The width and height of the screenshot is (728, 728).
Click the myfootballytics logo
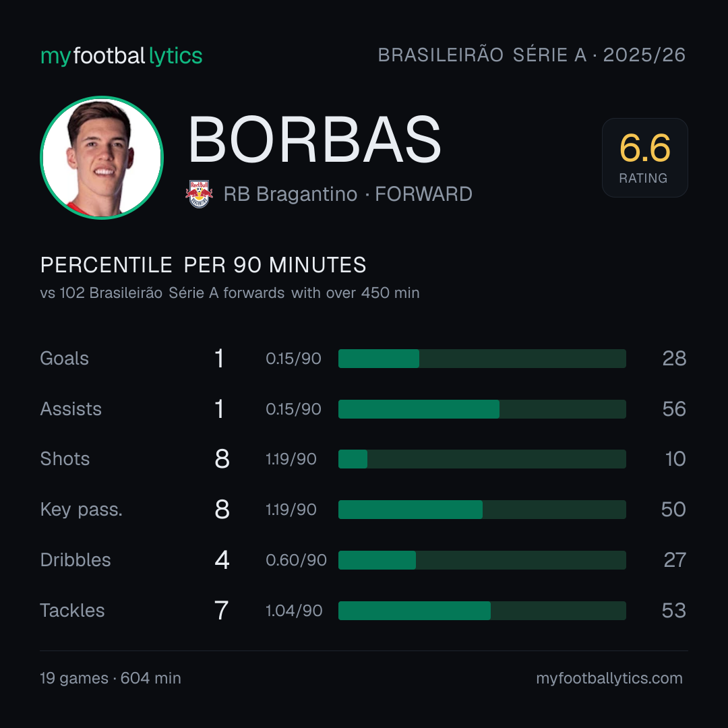pyautogui.click(x=121, y=56)
